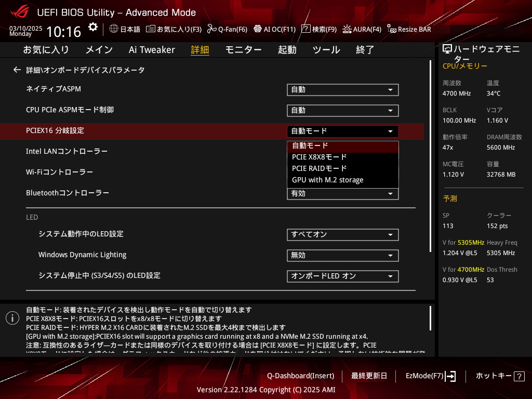
Task: Open CPU PCIe ASPMモード制御 dropdown
Action: 343,111
